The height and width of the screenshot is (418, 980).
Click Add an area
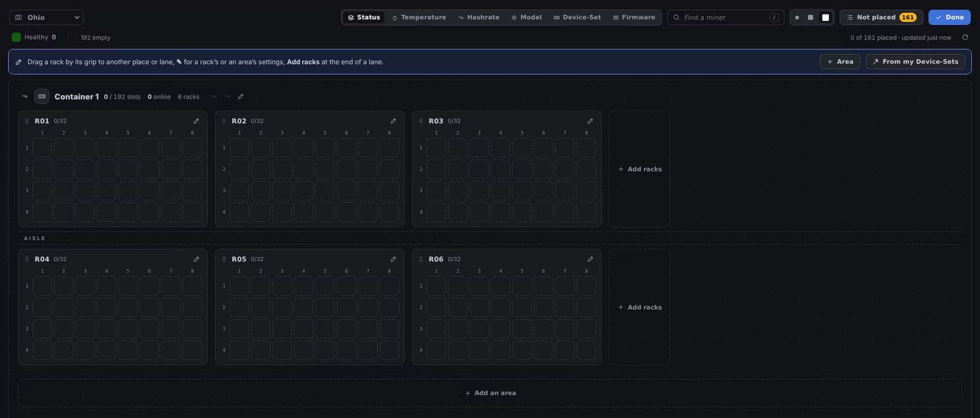pos(490,393)
